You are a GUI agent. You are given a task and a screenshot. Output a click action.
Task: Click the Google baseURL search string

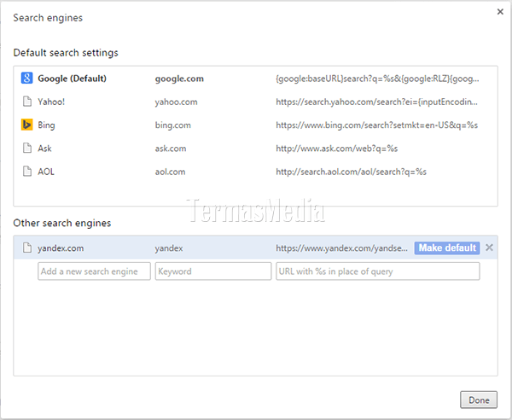377,79
